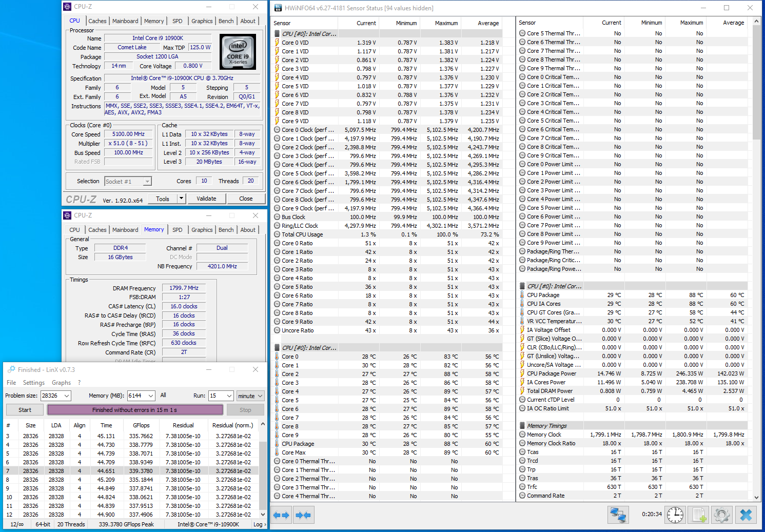Open the Problem size dropdown in LinX

tap(67, 396)
